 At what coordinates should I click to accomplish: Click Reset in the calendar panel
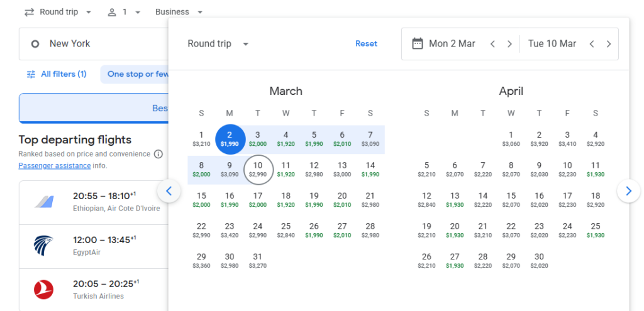pyautogui.click(x=367, y=44)
